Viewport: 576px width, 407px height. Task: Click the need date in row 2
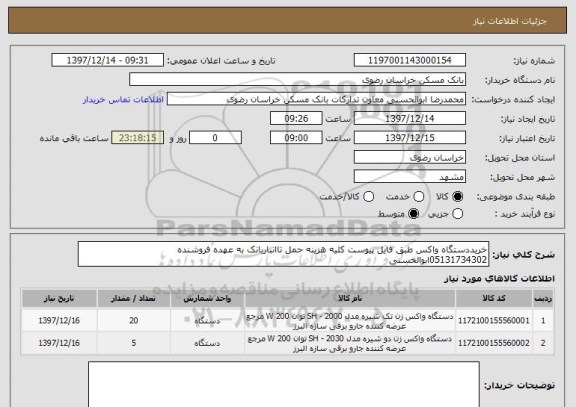click(x=59, y=343)
